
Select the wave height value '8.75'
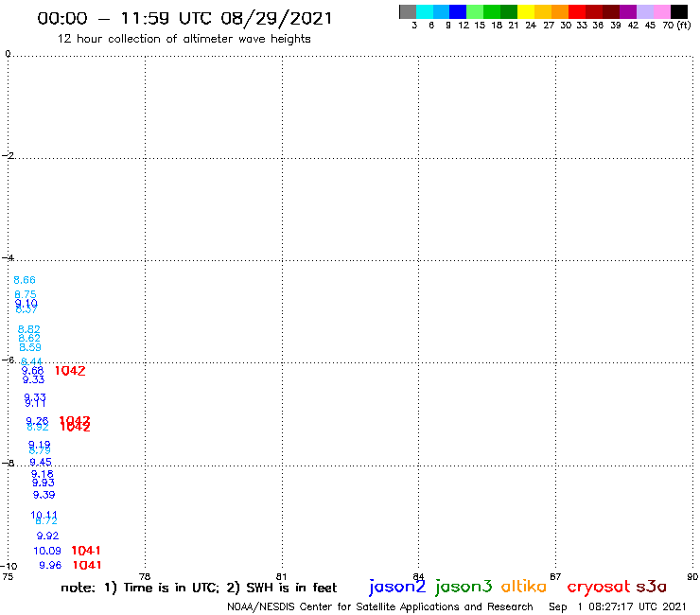click(26, 294)
